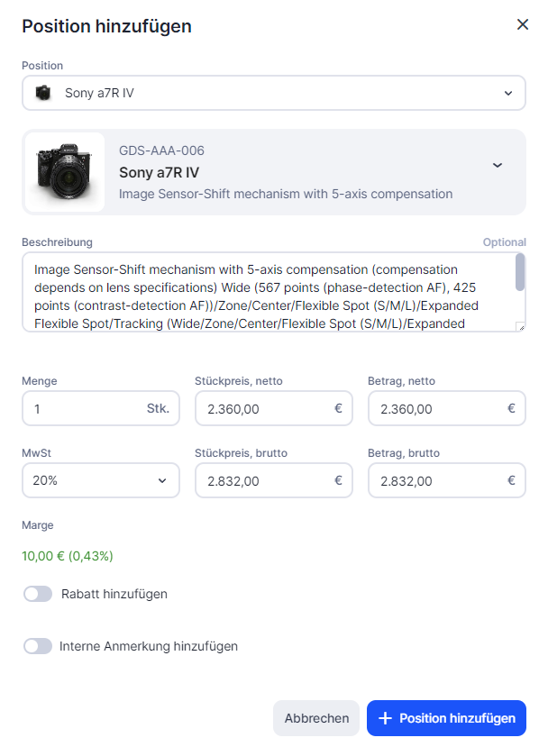Click the Sony a7R IV product thumbnail
548x756 pixels.
click(x=65, y=172)
